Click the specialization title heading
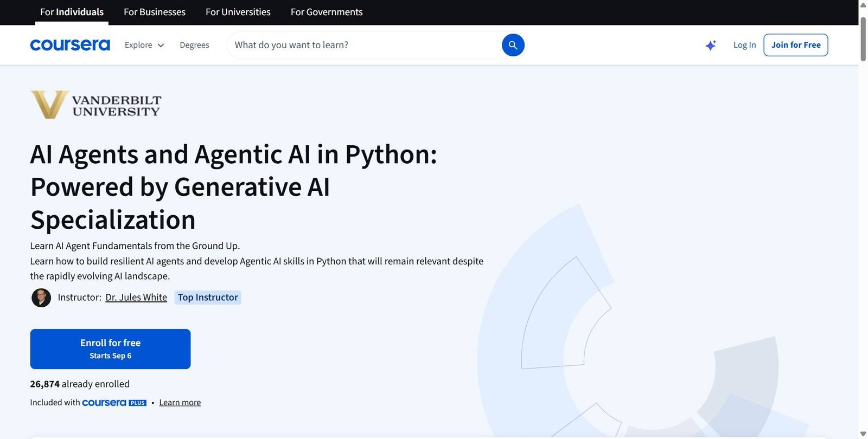 click(234, 187)
